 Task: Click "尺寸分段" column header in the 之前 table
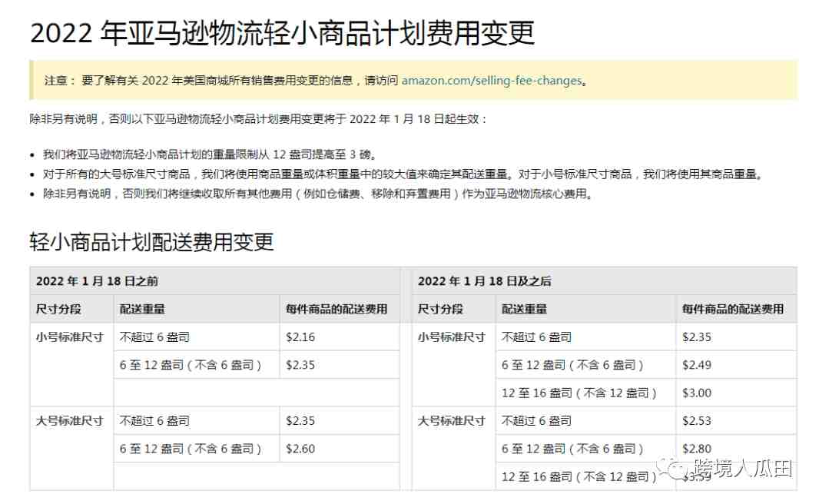point(58,309)
